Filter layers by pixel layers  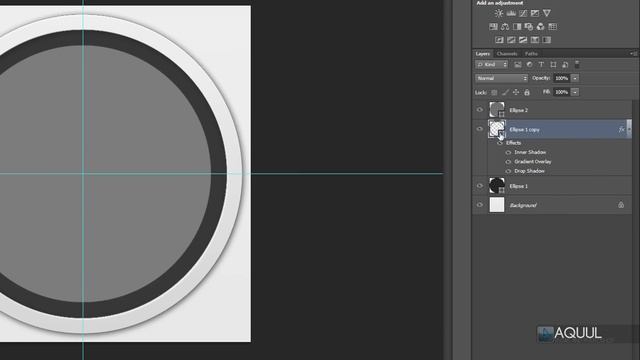click(518, 64)
